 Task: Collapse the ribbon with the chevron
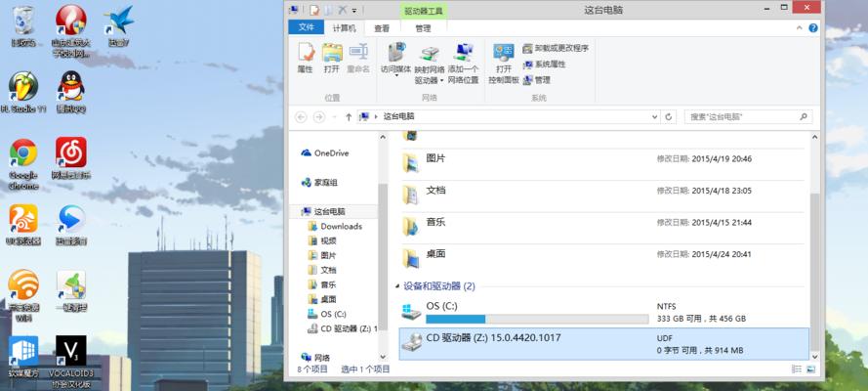click(x=800, y=27)
